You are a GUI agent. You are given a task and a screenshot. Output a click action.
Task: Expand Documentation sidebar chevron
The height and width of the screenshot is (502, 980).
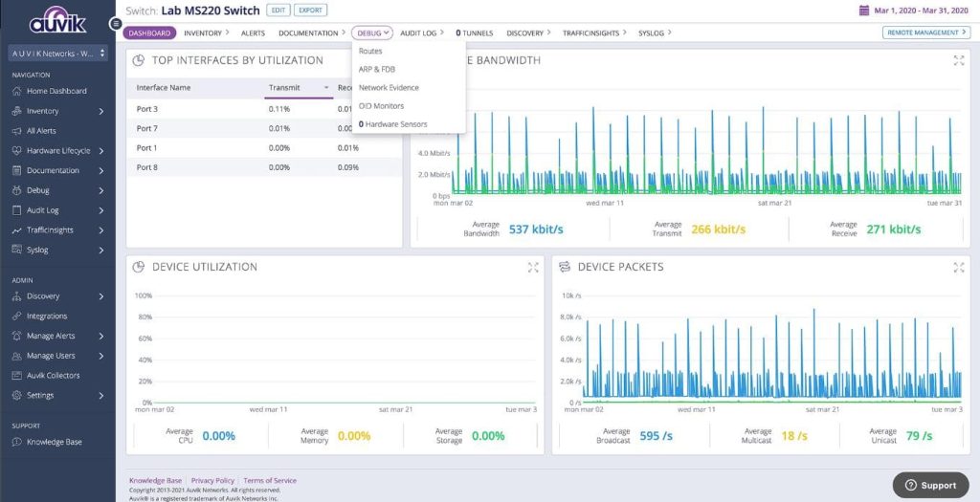tap(101, 170)
